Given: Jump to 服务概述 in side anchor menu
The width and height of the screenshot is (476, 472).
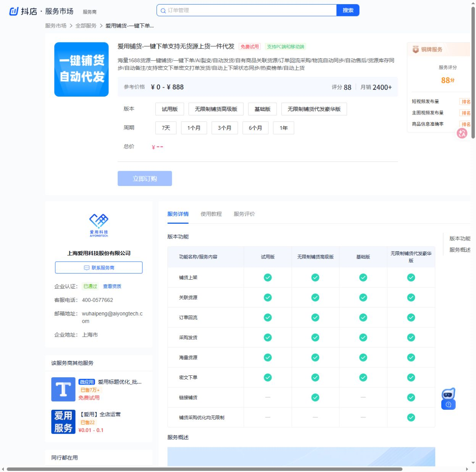Looking at the screenshot, I should [460, 250].
